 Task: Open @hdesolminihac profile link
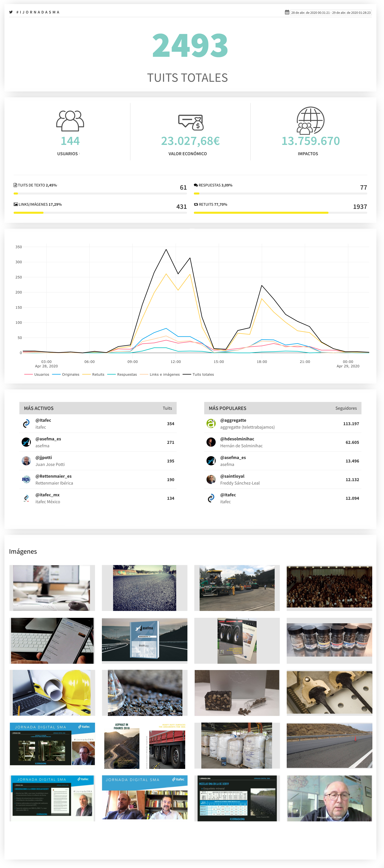[237, 439]
